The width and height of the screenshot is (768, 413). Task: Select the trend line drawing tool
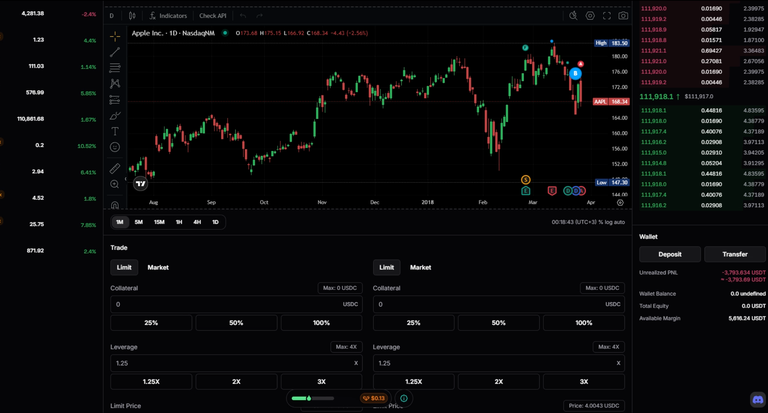(x=115, y=52)
